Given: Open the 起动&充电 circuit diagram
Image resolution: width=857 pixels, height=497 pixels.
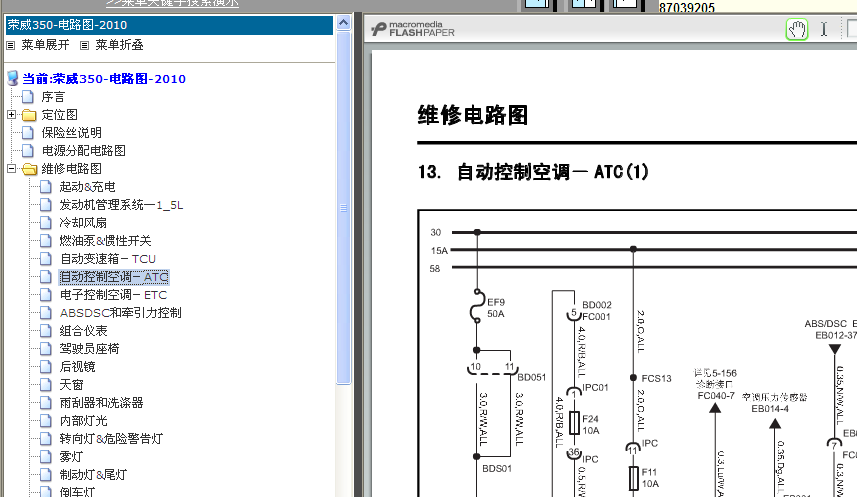Looking at the screenshot, I should pos(87,187).
